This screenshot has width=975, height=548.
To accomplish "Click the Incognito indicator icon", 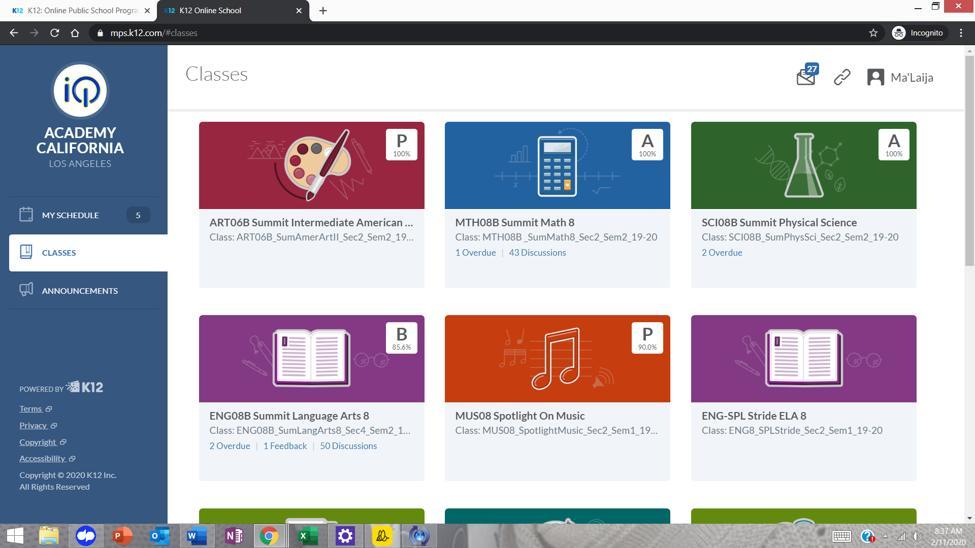I will 899,33.
